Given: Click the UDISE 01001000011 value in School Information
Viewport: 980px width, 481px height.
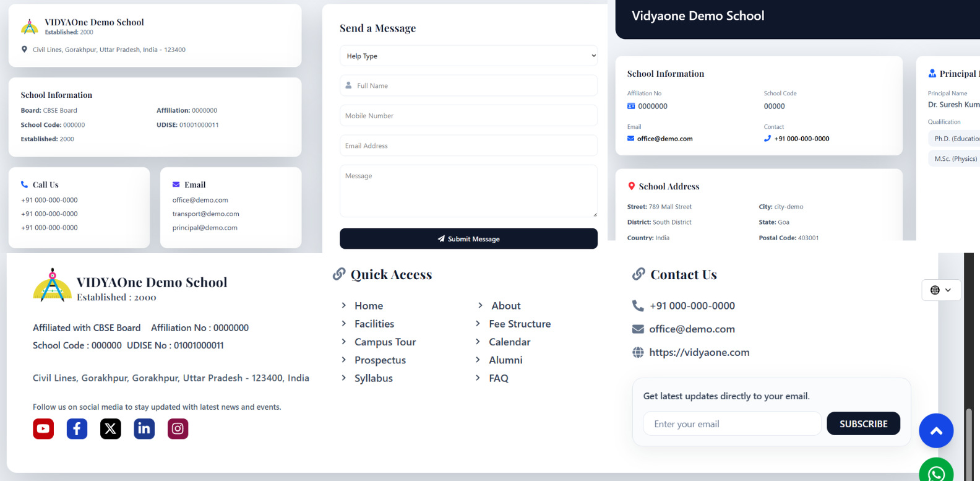Looking at the screenshot, I should pyautogui.click(x=199, y=125).
